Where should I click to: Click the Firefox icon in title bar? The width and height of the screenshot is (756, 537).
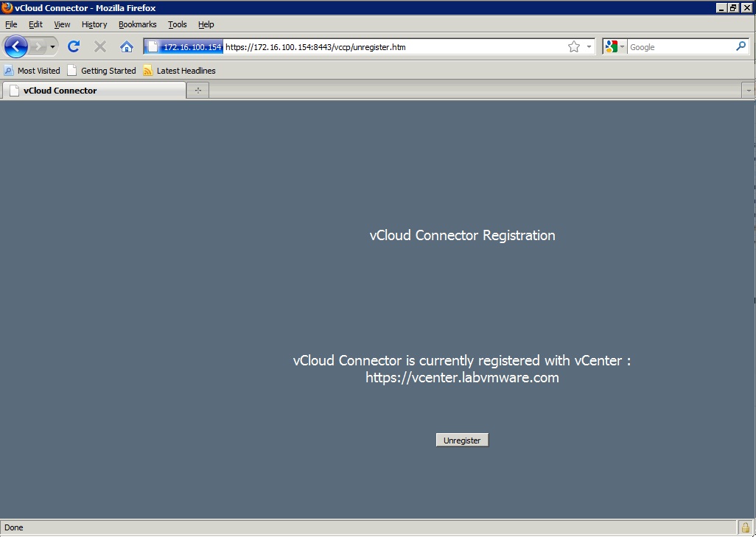tap(7, 7)
